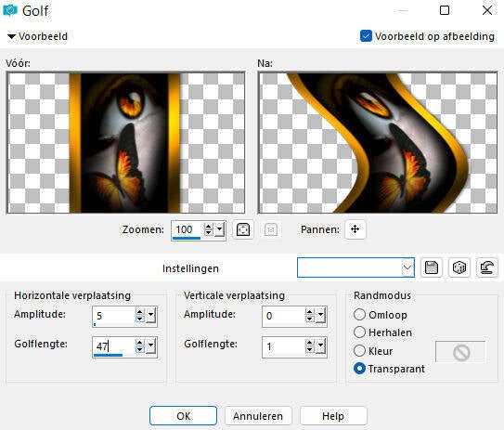Viewport: 504px width, 430px height.
Task: Open the Zoomen value slider dropdown
Action: pyautogui.click(x=220, y=229)
